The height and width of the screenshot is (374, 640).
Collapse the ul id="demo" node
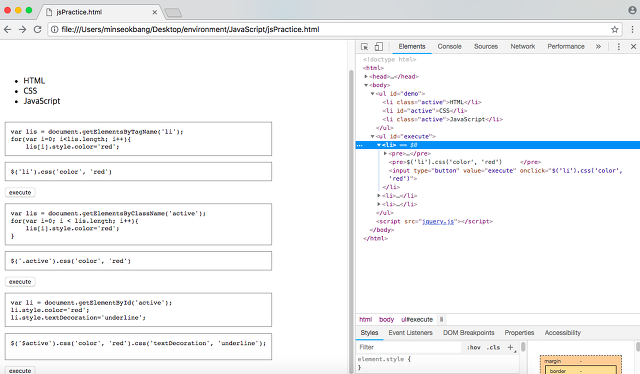(372, 94)
